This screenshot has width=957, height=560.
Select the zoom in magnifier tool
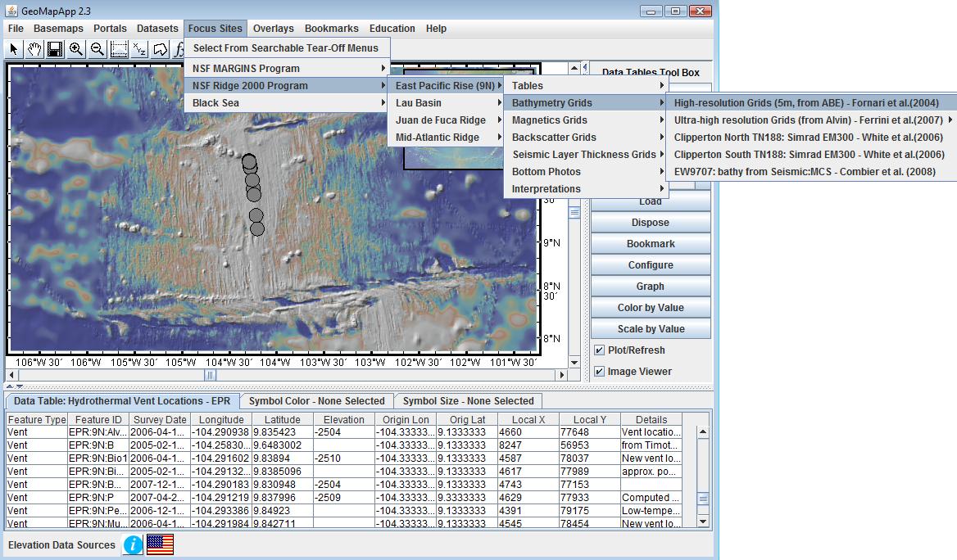point(75,49)
